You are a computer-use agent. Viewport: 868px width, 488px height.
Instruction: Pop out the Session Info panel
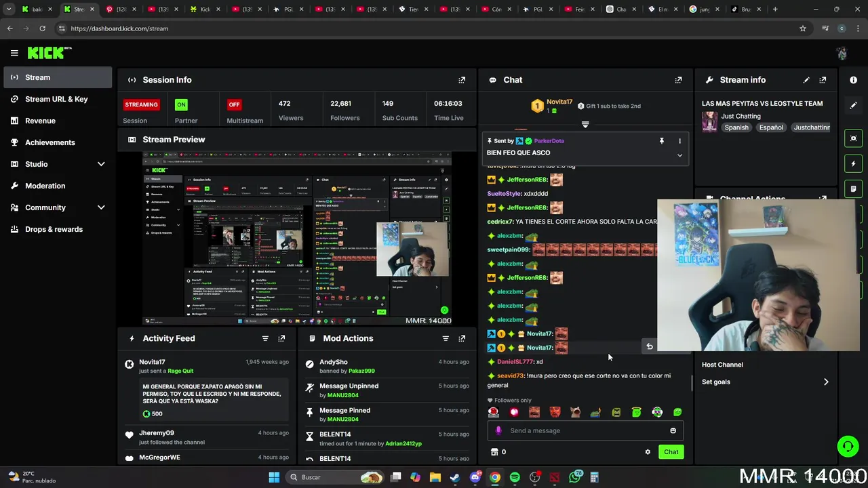(x=462, y=80)
